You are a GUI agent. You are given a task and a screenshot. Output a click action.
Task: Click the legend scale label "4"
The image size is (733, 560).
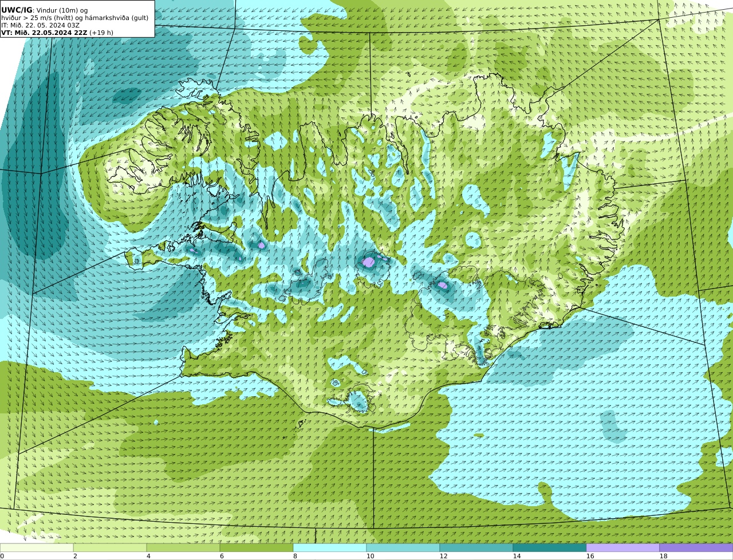(x=148, y=556)
